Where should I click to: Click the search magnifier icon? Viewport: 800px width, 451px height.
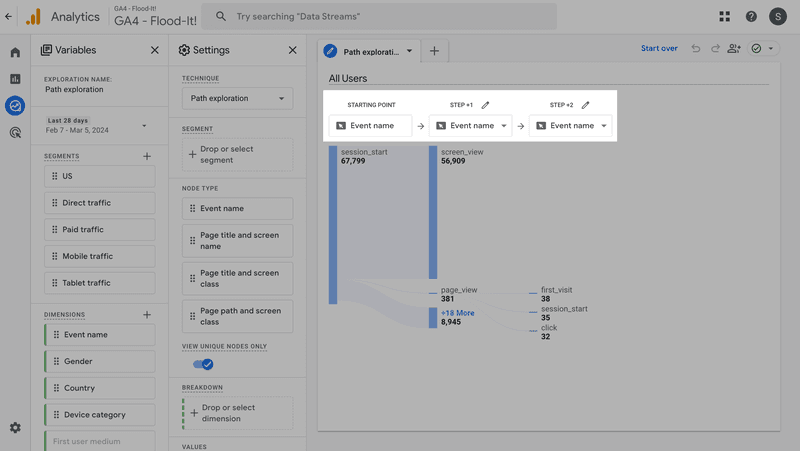pos(221,16)
